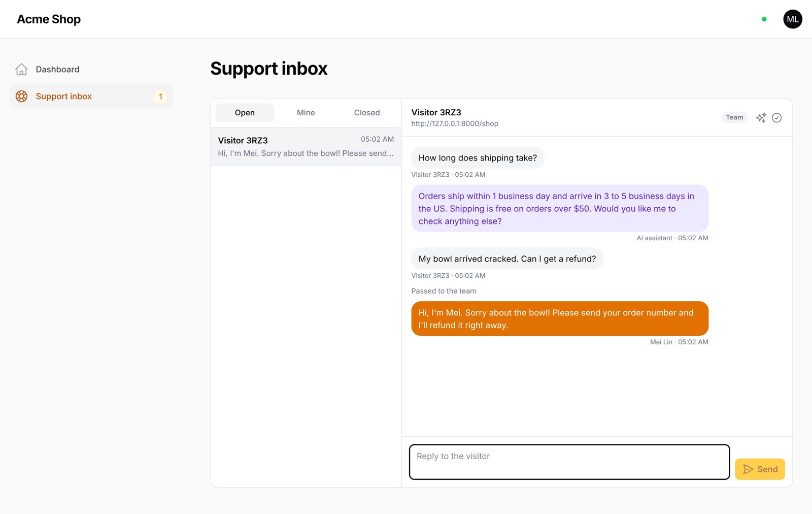The image size is (812, 514).
Task: Click the Dashboard home icon
Action: (x=21, y=69)
